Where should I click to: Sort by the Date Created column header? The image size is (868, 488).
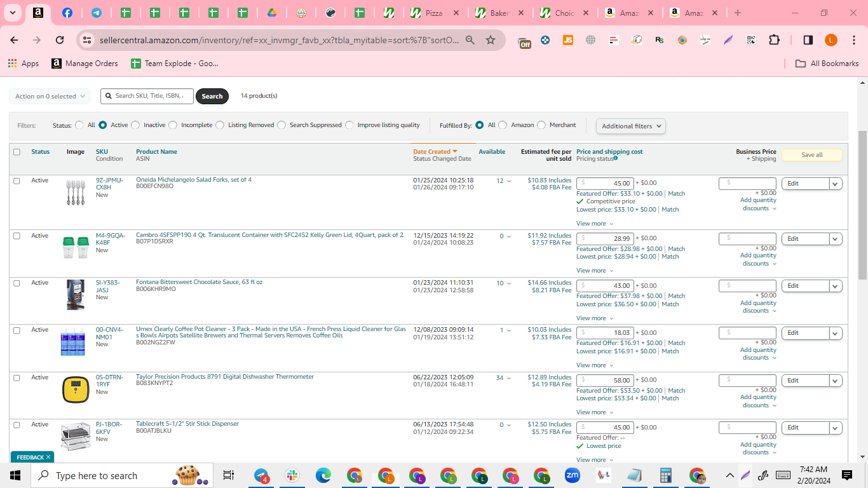pyautogui.click(x=435, y=152)
